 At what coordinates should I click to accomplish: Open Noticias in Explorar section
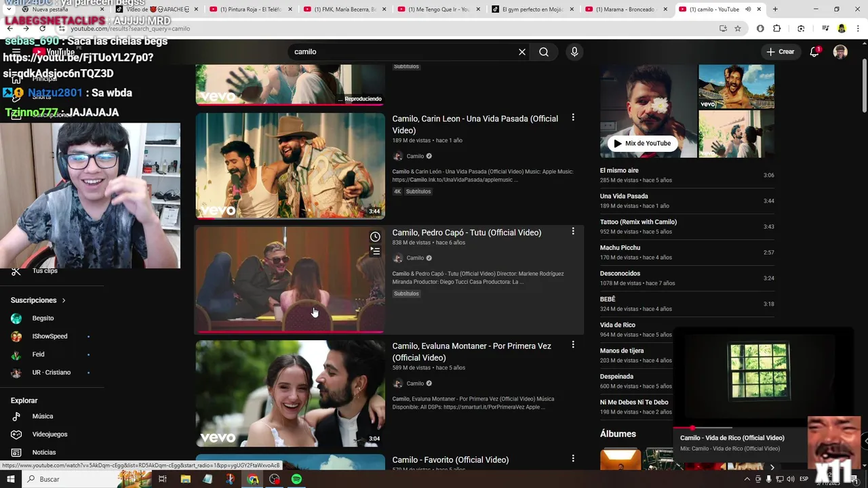44,453
